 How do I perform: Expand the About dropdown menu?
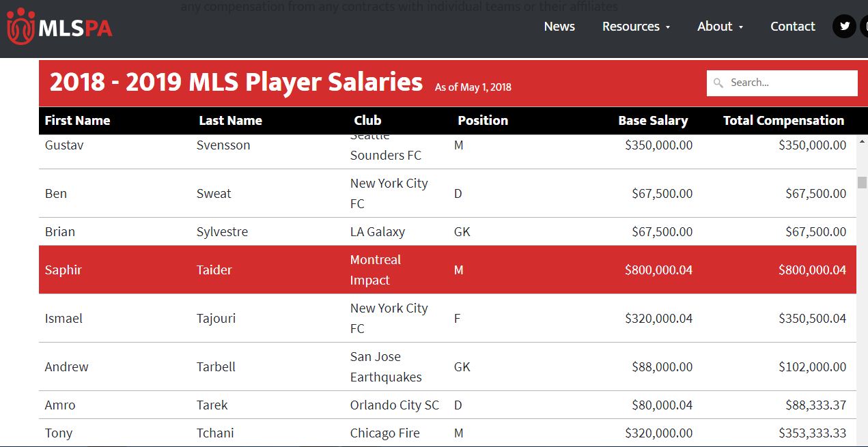[720, 27]
